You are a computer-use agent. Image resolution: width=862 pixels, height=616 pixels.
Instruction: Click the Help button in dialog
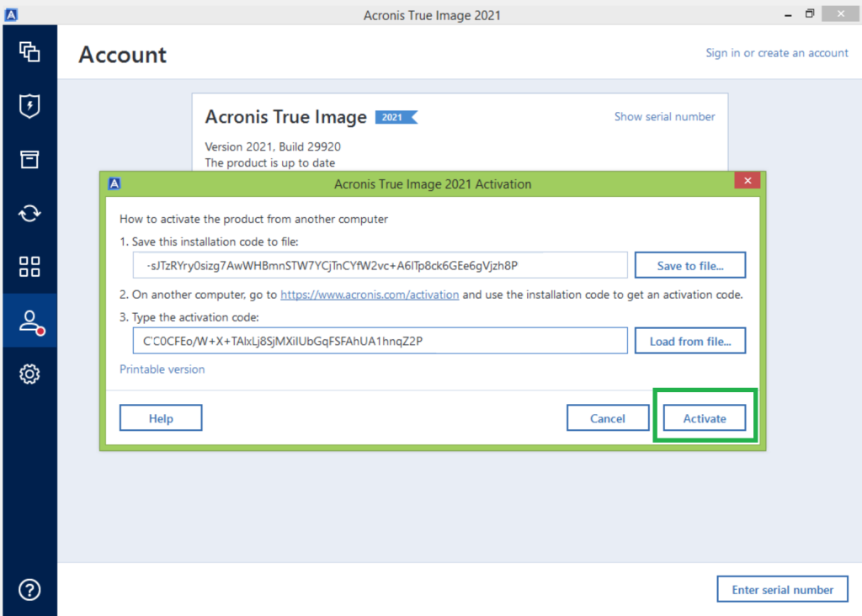point(161,418)
